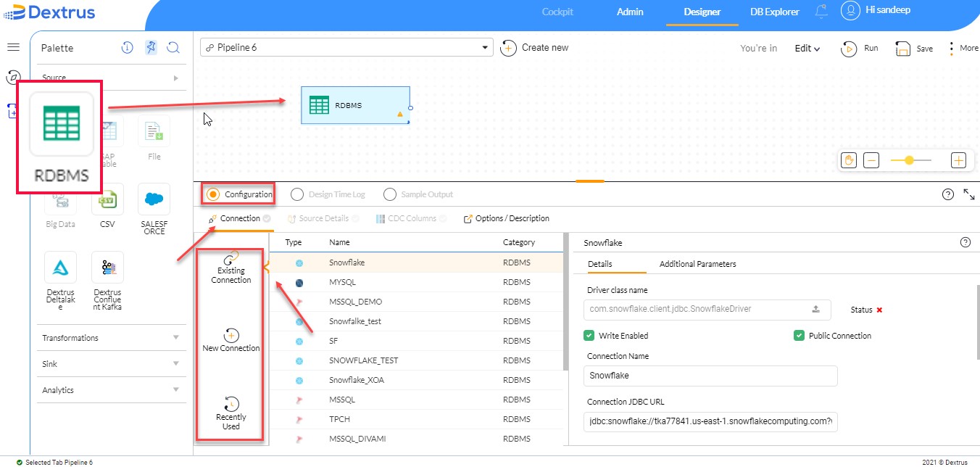Switch to the Source Details tab
The image size is (980, 467).
(x=323, y=218)
